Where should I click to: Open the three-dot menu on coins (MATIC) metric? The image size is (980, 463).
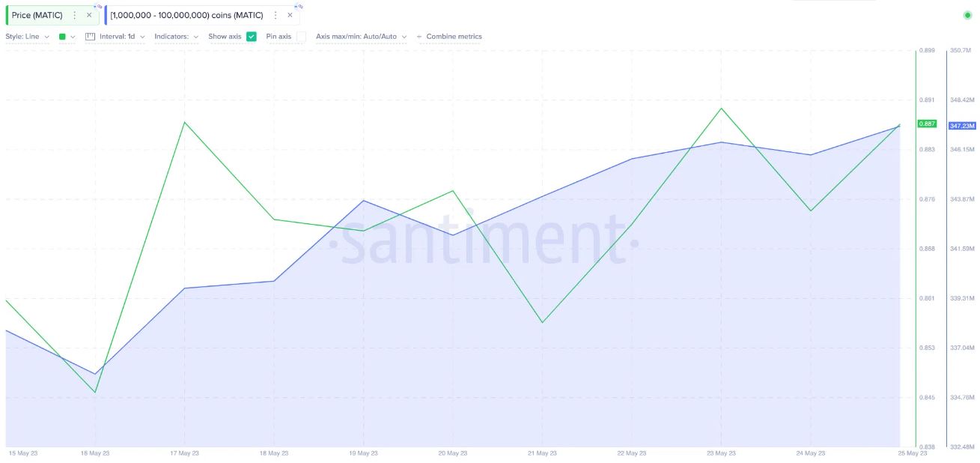pyautogui.click(x=275, y=15)
